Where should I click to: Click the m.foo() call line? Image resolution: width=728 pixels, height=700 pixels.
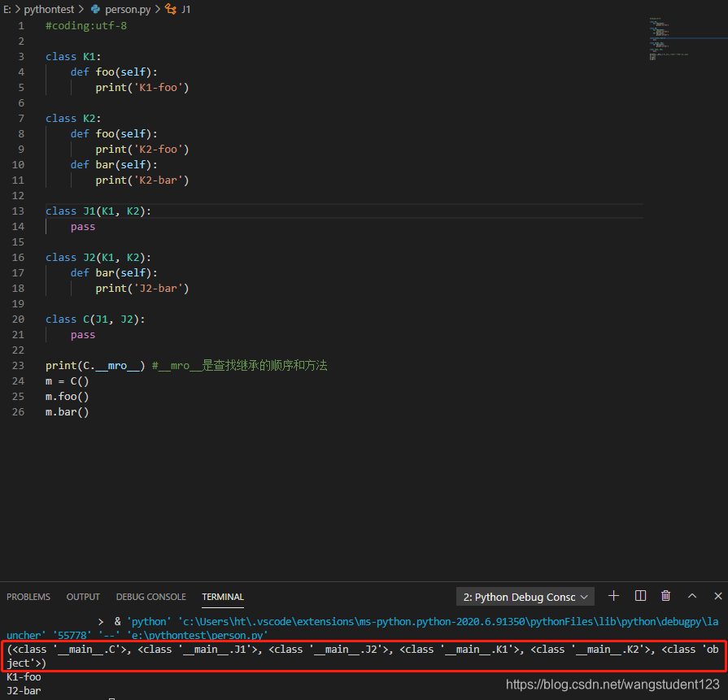coord(67,397)
